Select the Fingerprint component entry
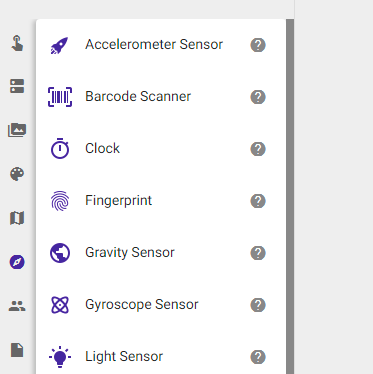This screenshot has width=373, height=374. coord(161,201)
